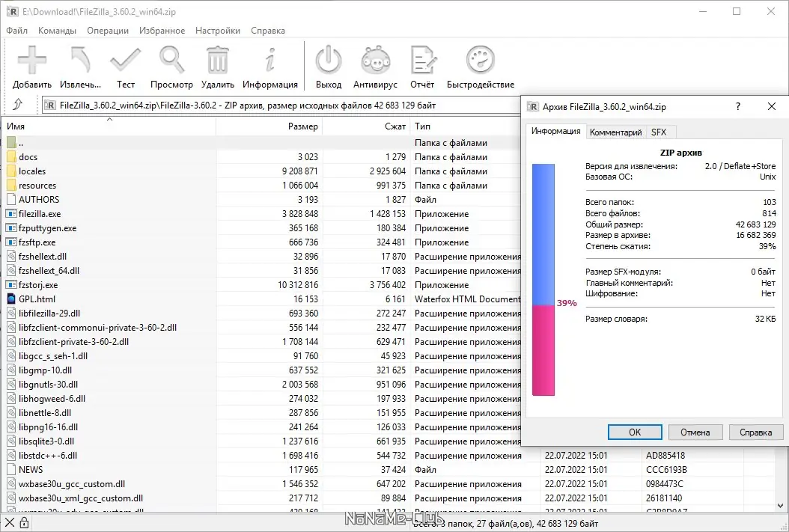Select fzsftp.exe file name
This screenshot has height=532, width=789.
click(x=37, y=242)
